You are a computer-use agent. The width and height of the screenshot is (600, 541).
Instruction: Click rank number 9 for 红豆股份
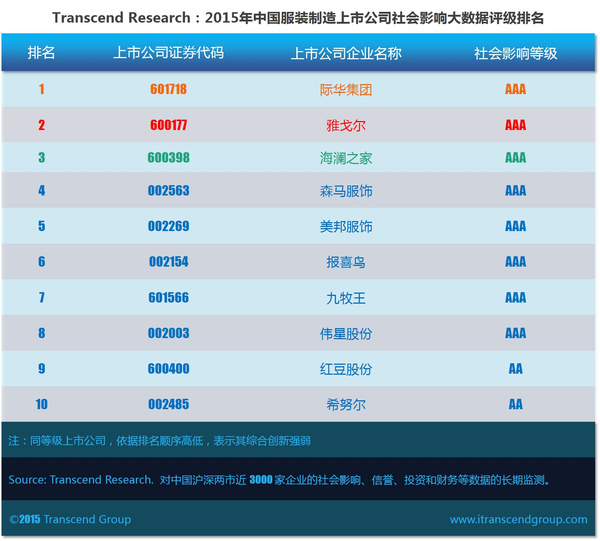click(x=41, y=368)
